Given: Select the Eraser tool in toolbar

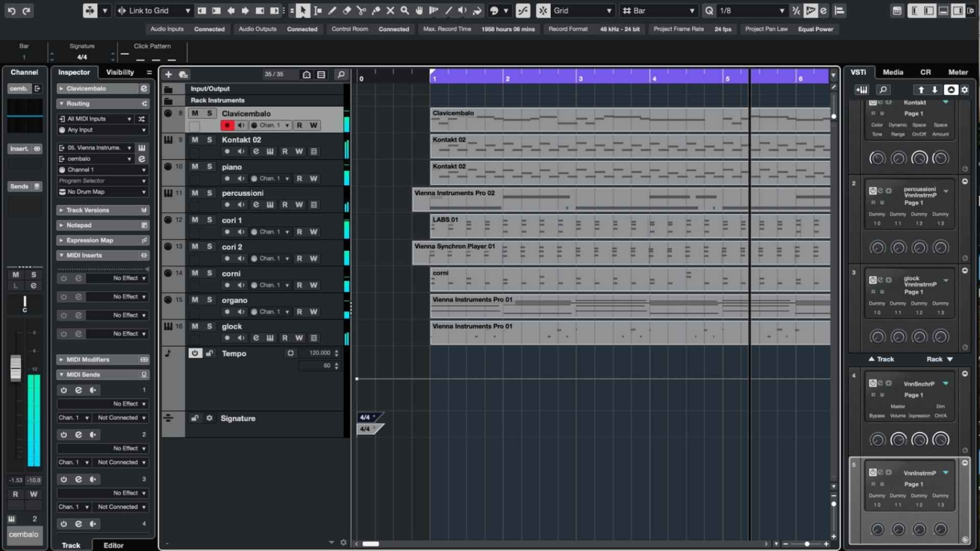Looking at the screenshot, I should point(347,10).
